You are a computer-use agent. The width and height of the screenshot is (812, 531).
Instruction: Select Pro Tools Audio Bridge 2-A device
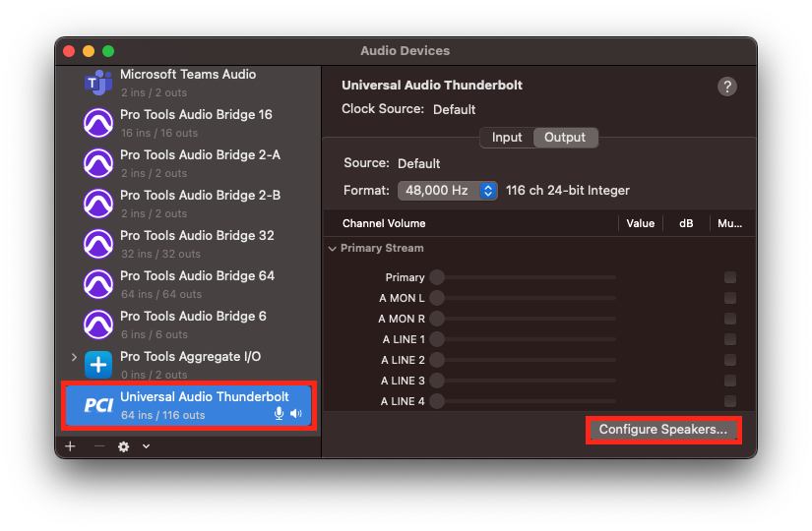(190, 163)
